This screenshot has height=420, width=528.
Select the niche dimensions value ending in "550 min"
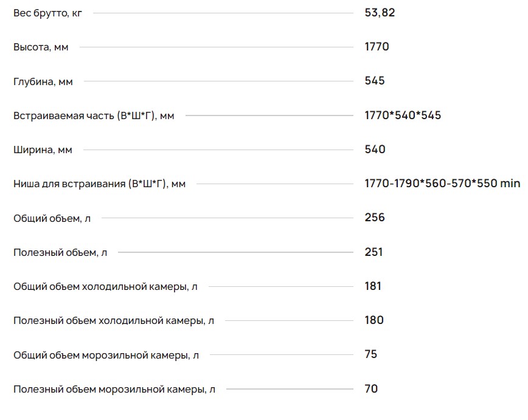(442, 183)
